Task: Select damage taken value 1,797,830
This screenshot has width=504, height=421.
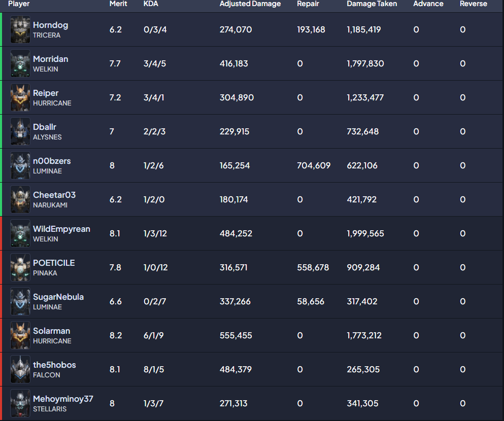Action: point(365,63)
